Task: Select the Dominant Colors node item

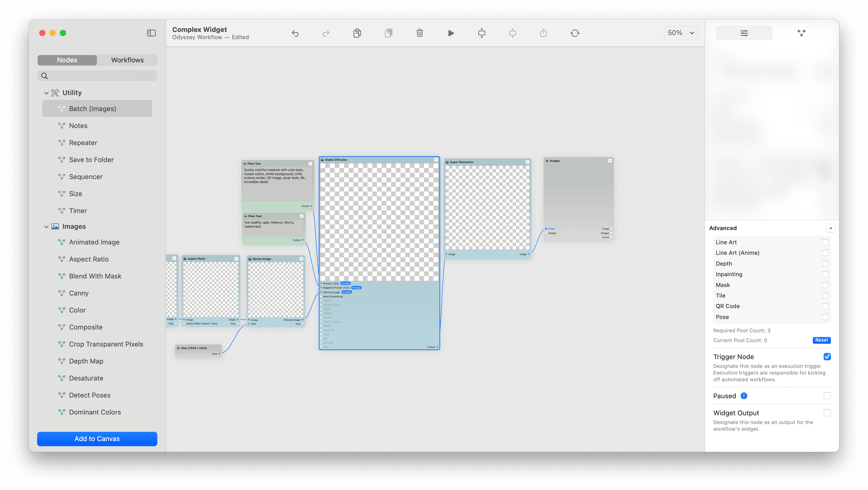Action: pyautogui.click(x=97, y=412)
